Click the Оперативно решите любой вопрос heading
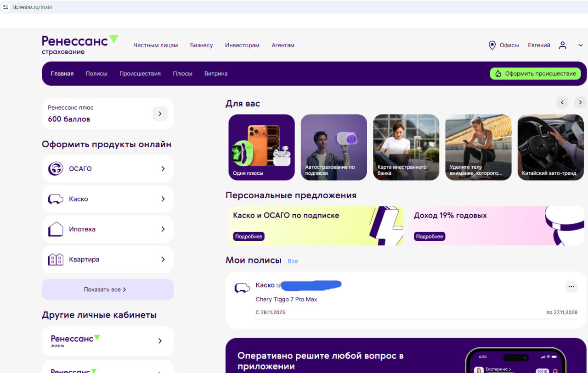This screenshot has height=373, width=588. (x=321, y=361)
